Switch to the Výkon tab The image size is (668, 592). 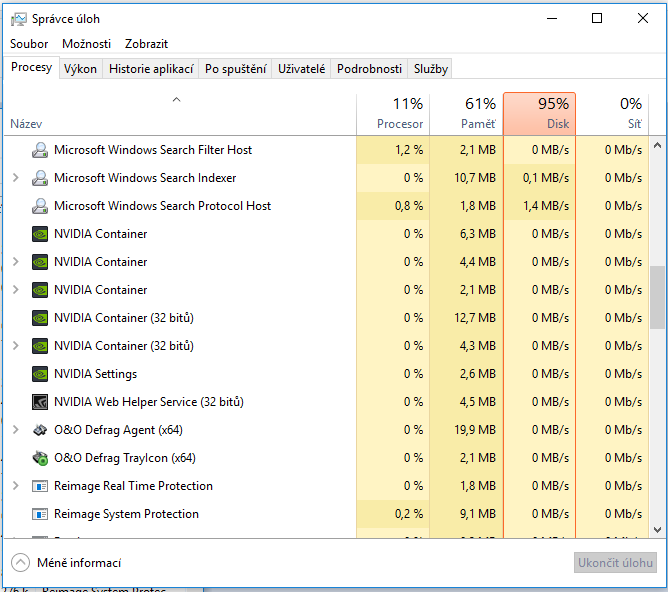click(80, 69)
